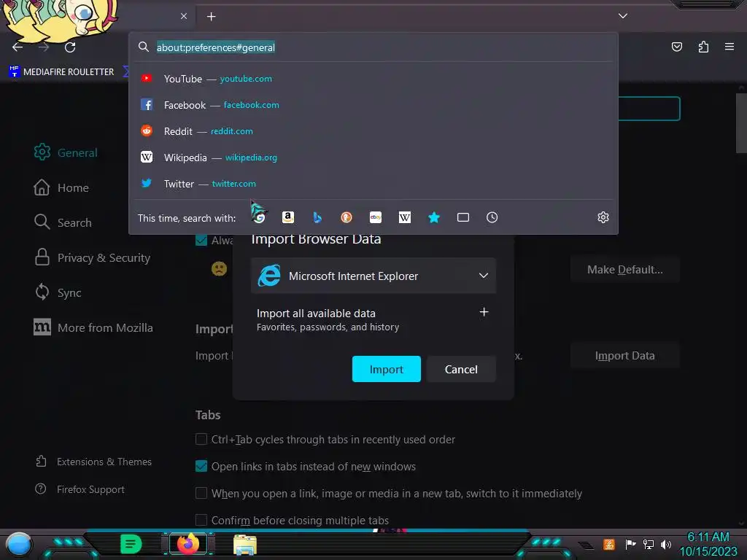Open the network tray icon

648,544
